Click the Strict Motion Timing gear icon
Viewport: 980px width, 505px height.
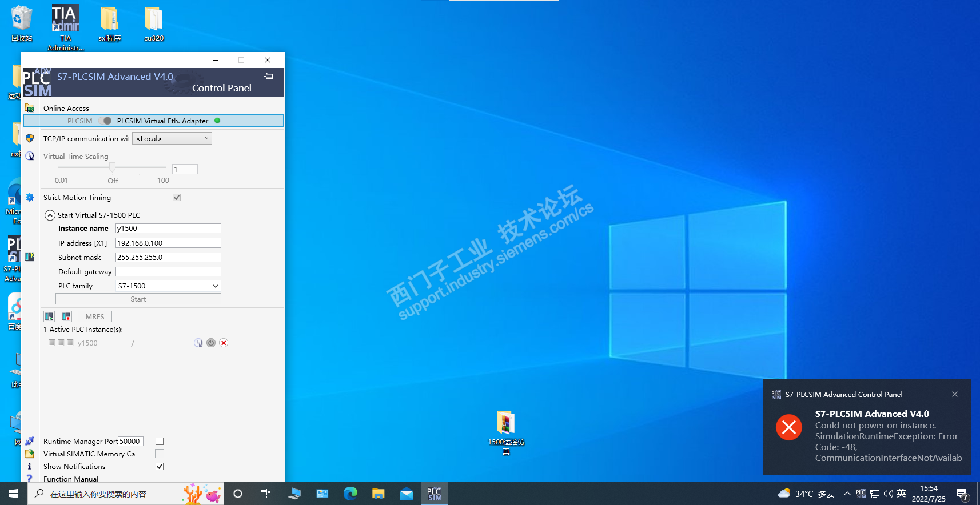click(x=30, y=197)
